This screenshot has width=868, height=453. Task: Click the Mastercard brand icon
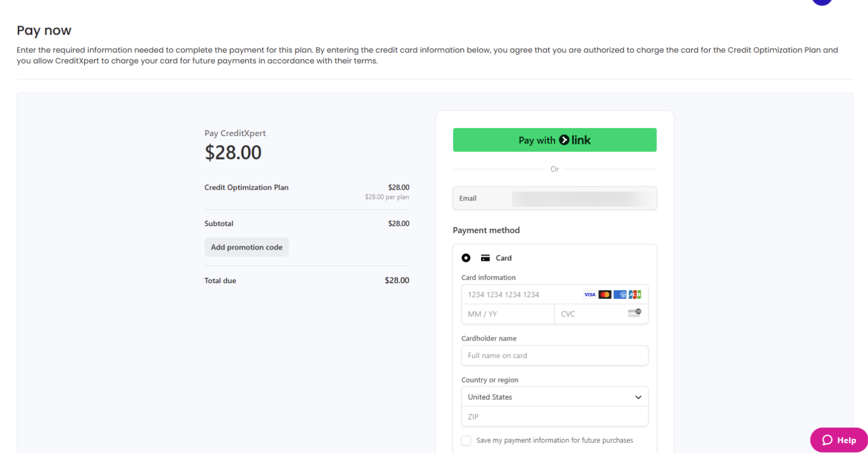[x=605, y=295]
